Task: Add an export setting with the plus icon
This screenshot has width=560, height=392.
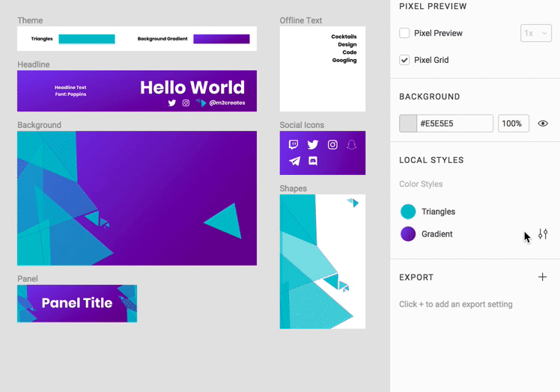Action: click(x=543, y=277)
